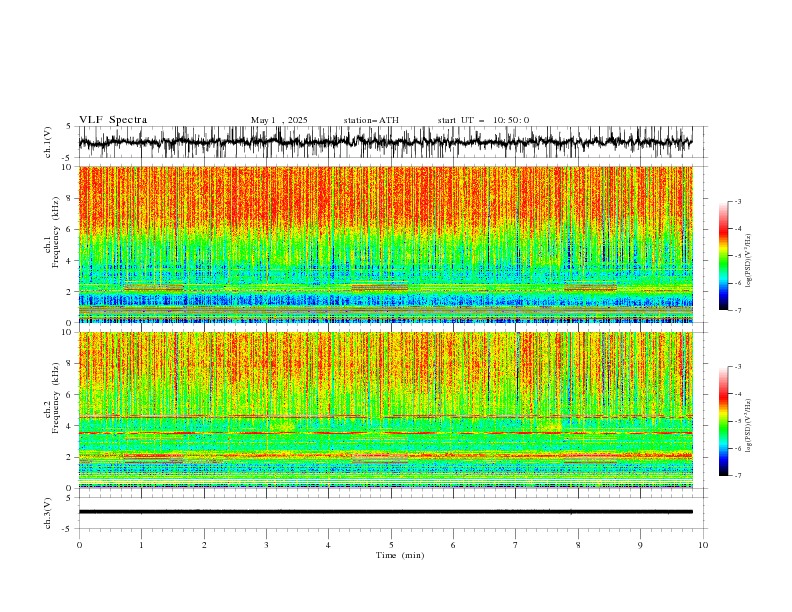Click the "2" kHz tick of ch.2 frequency axis

[71, 457]
